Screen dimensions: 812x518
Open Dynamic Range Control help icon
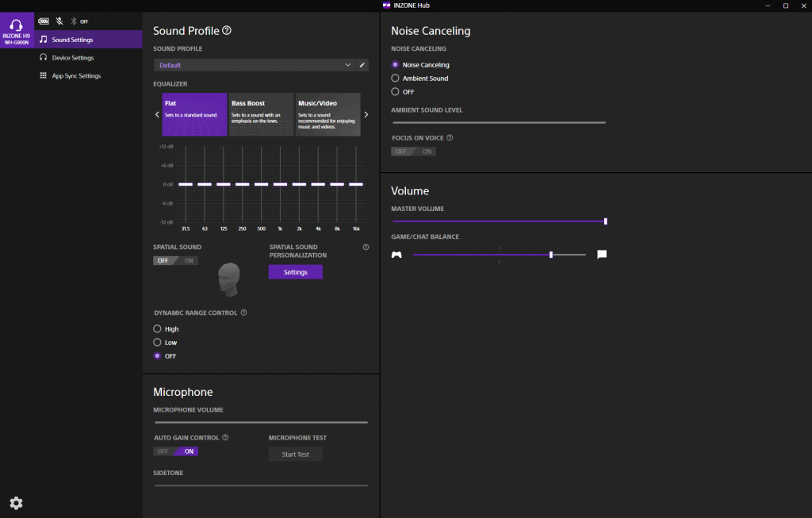(x=244, y=313)
